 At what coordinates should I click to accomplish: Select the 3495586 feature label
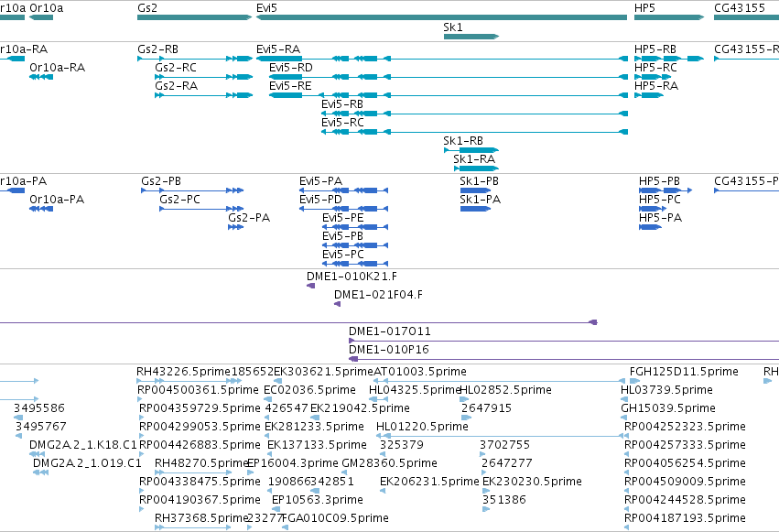pyautogui.click(x=39, y=408)
